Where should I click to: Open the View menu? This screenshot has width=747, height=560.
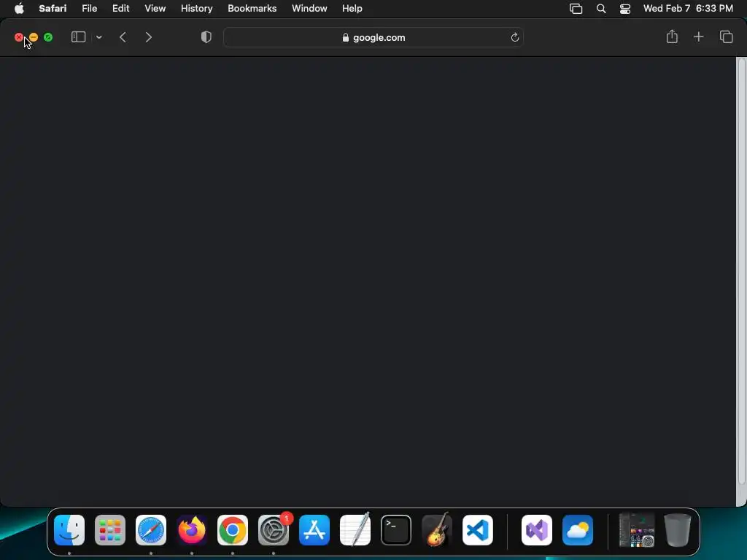155,9
